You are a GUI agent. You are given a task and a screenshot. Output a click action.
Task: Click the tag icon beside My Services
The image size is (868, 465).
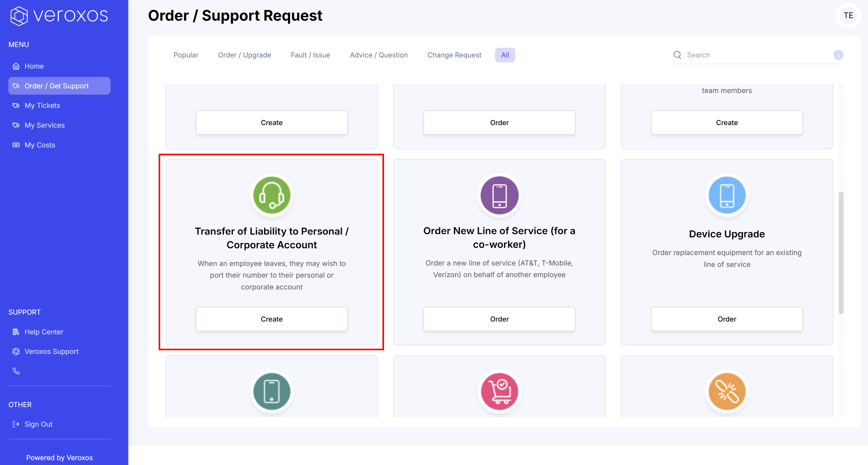click(x=16, y=125)
